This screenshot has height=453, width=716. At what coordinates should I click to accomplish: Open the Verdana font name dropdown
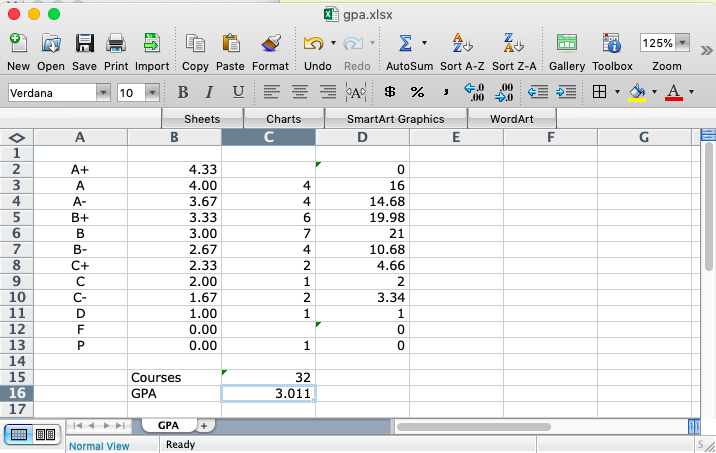[x=103, y=93]
